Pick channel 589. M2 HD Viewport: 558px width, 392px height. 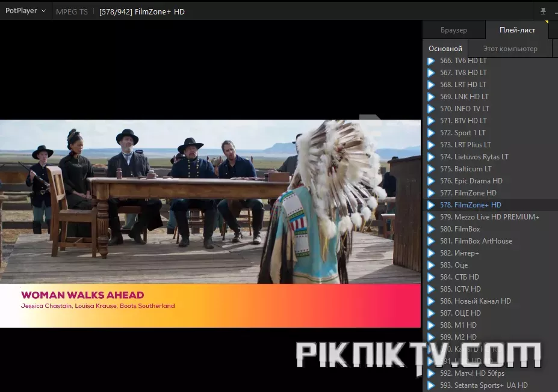point(458,337)
